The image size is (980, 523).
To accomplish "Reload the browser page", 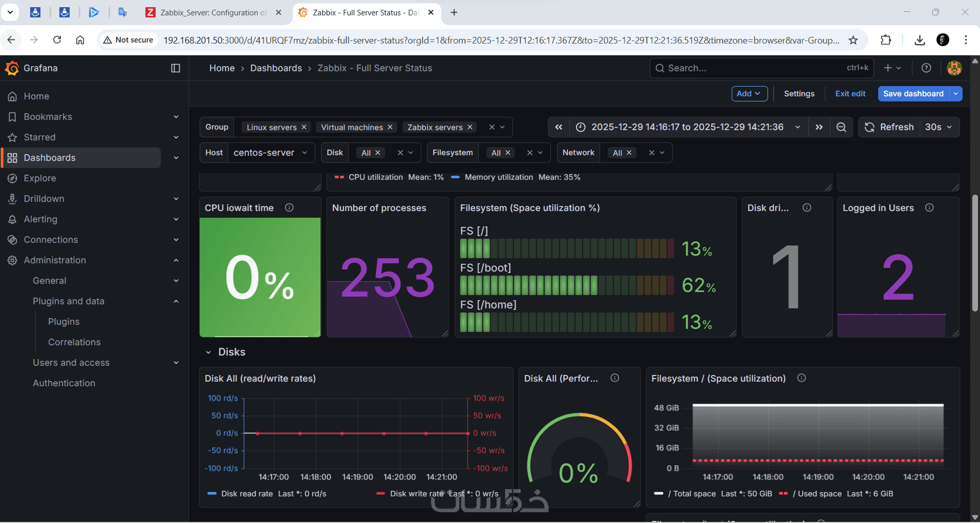I will click(57, 40).
